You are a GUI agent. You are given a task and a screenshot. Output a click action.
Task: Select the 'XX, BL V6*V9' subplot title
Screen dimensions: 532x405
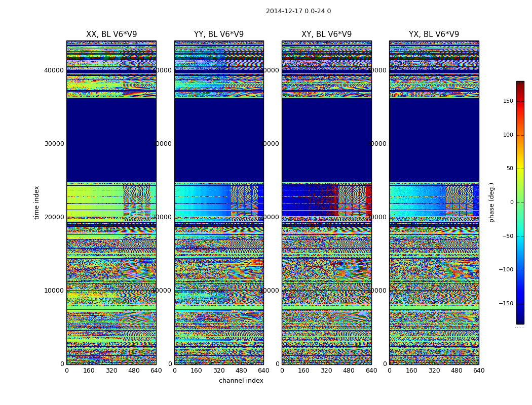111,34
